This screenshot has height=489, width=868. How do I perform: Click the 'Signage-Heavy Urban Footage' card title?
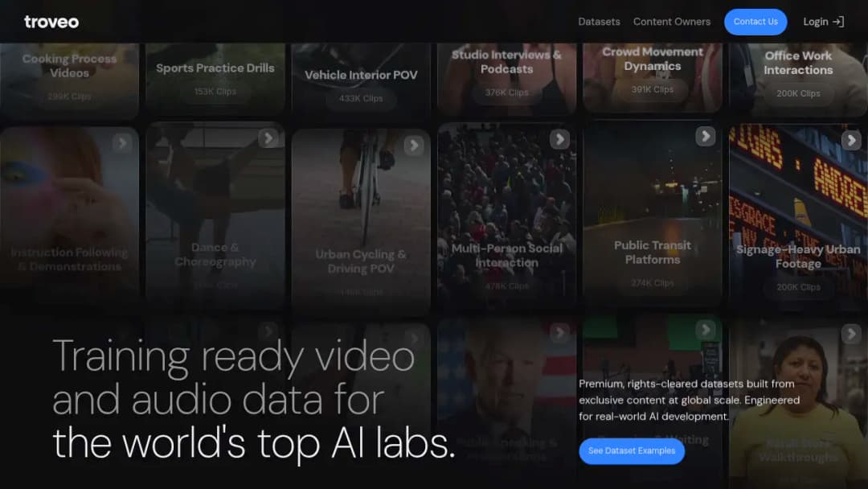pyautogui.click(x=798, y=257)
